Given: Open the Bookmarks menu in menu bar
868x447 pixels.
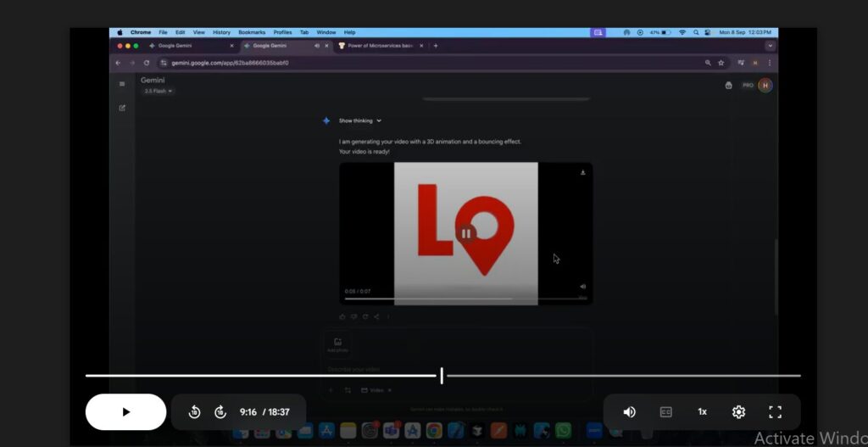Looking at the screenshot, I should point(252,32).
